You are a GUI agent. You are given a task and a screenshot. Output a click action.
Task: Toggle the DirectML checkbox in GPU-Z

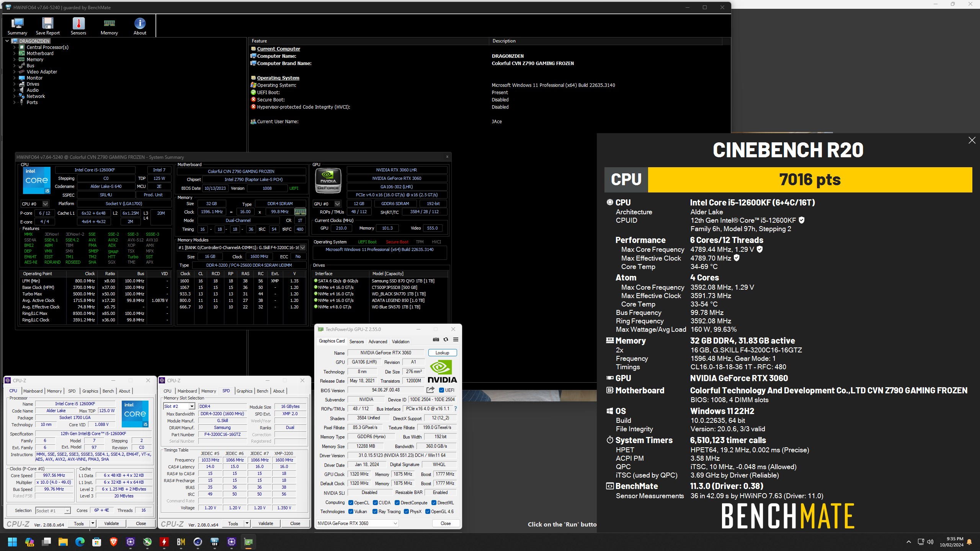[434, 503]
